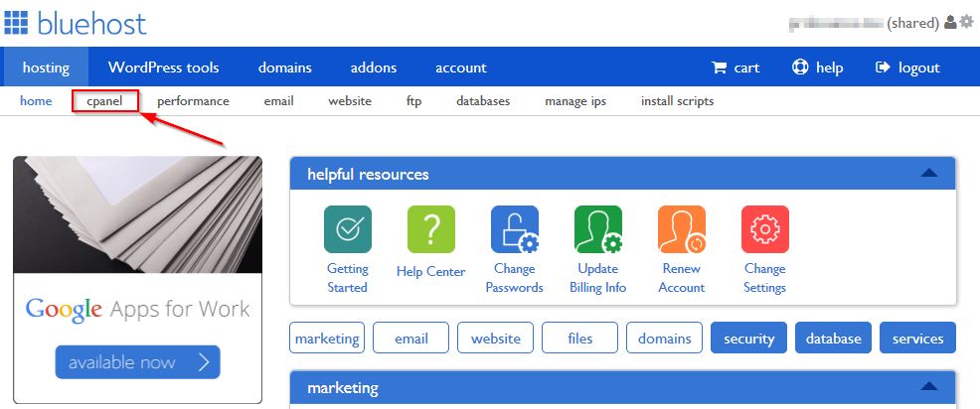
Task: Open the Change Settings gear icon
Action: coord(765,229)
